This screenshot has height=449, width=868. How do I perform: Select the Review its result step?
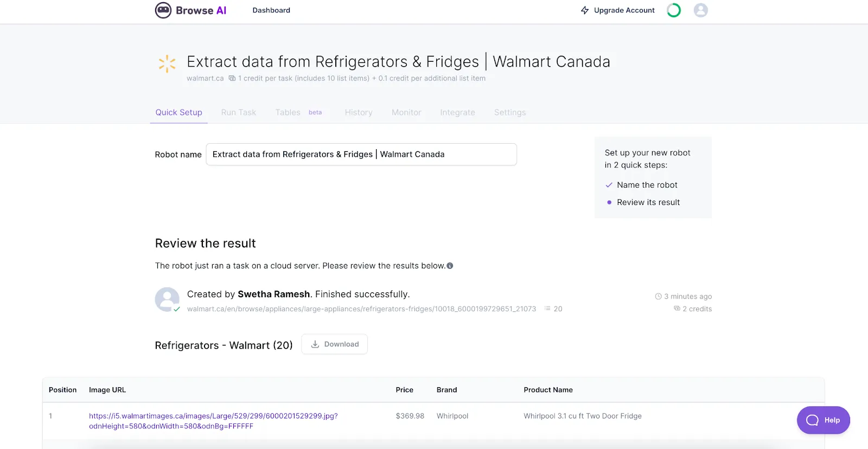648,202
